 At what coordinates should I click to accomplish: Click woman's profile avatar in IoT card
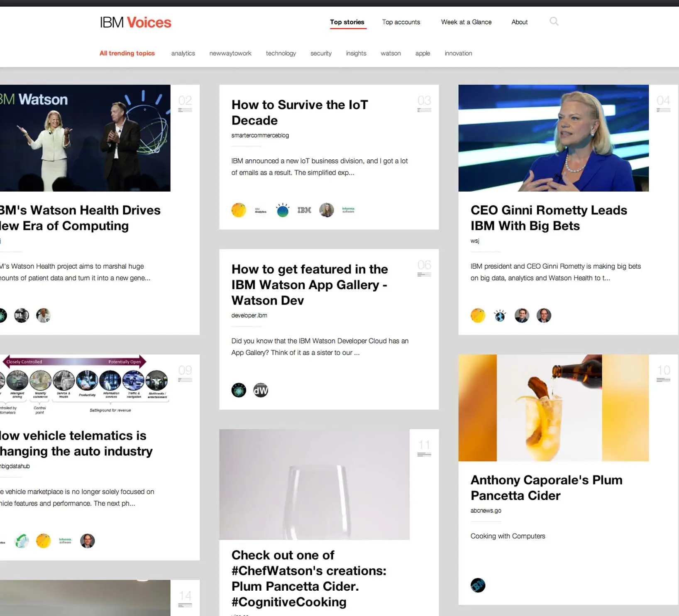pos(327,210)
